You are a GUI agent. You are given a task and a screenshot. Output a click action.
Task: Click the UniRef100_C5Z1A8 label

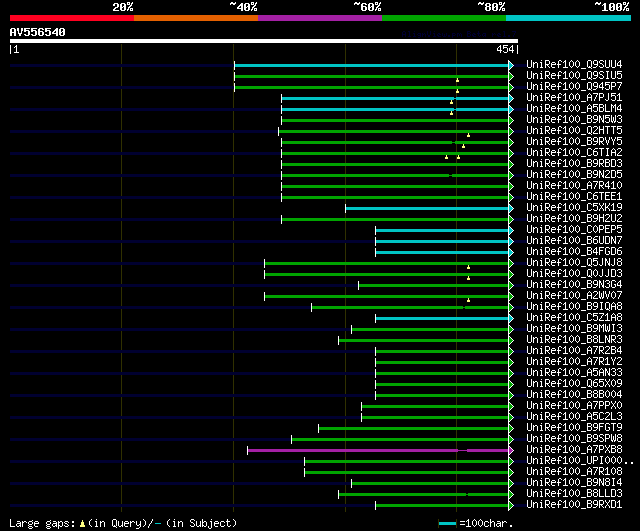[x=574, y=318]
